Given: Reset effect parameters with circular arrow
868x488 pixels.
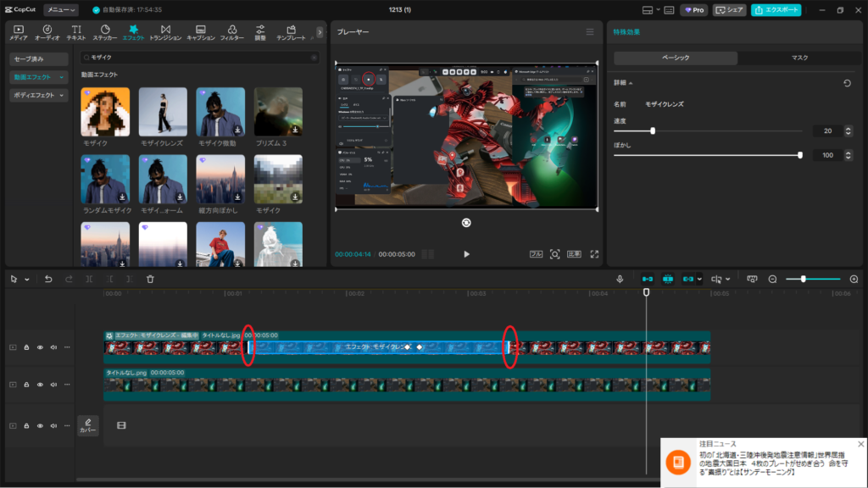Looking at the screenshot, I should 847,83.
